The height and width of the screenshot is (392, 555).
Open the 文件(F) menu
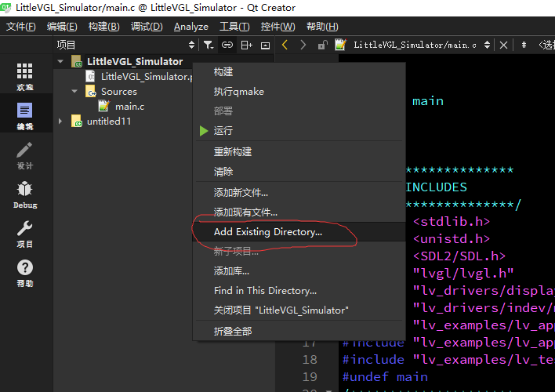[x=21, y=27]
